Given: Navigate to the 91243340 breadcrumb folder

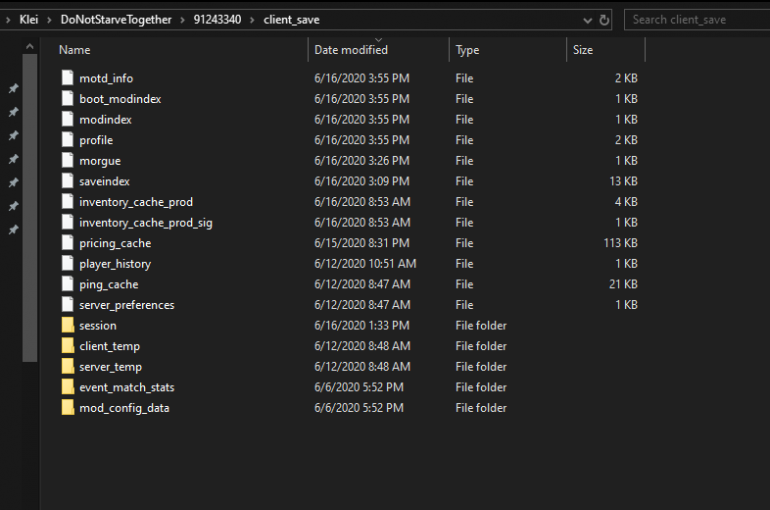Looking at the screenshot, I should point(217,20).
